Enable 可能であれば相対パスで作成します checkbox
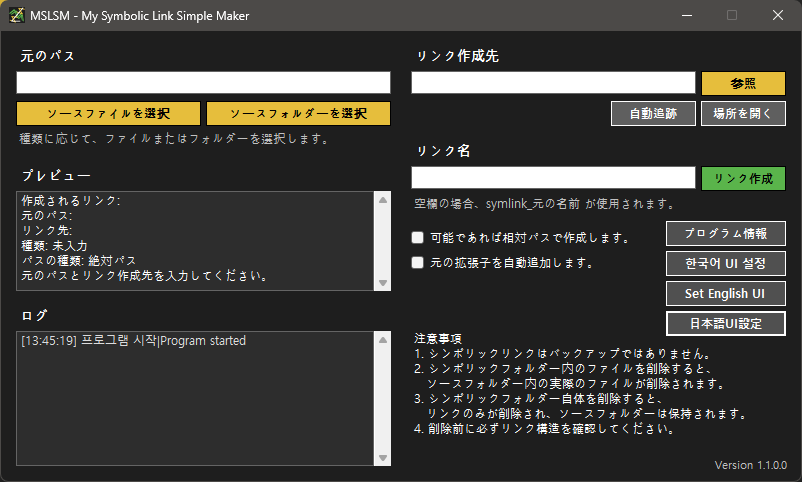This screenshot has height=482, width=802. [418, 237]
